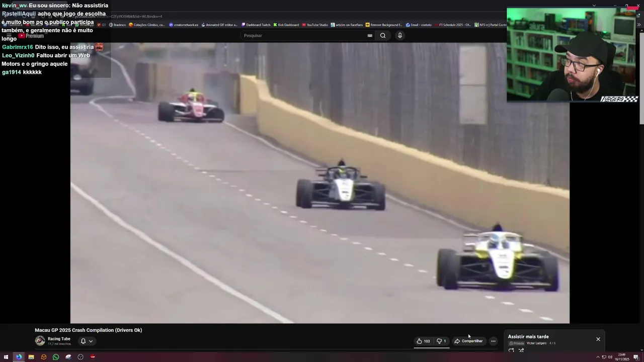Open the Racing Tube channel name link

(59, 339)
